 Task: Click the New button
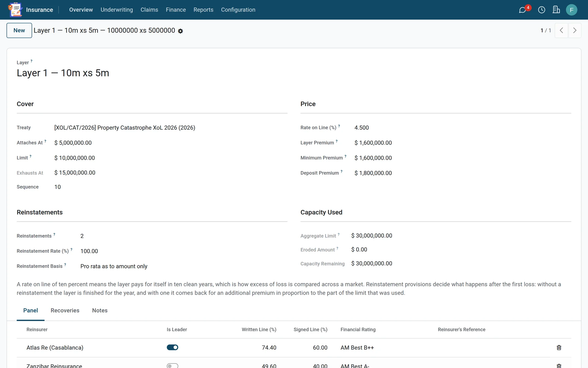tap(19, 30)
